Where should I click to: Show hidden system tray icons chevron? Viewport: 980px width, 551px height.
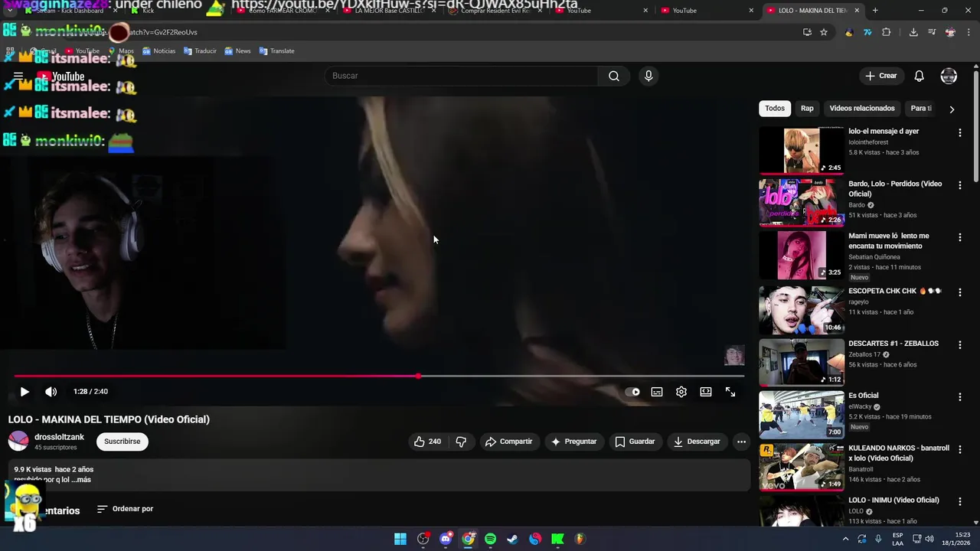[x=845, y=539]
